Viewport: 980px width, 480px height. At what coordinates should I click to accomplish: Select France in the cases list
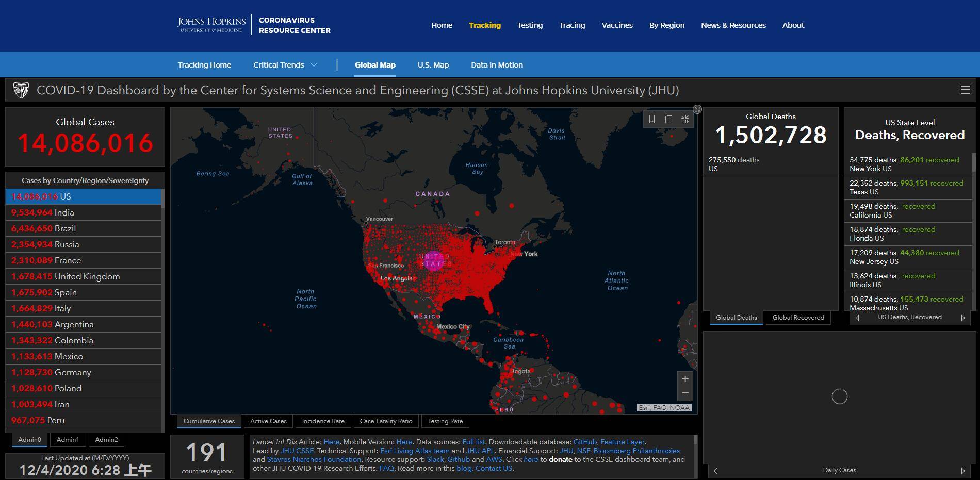click(83, 260)
